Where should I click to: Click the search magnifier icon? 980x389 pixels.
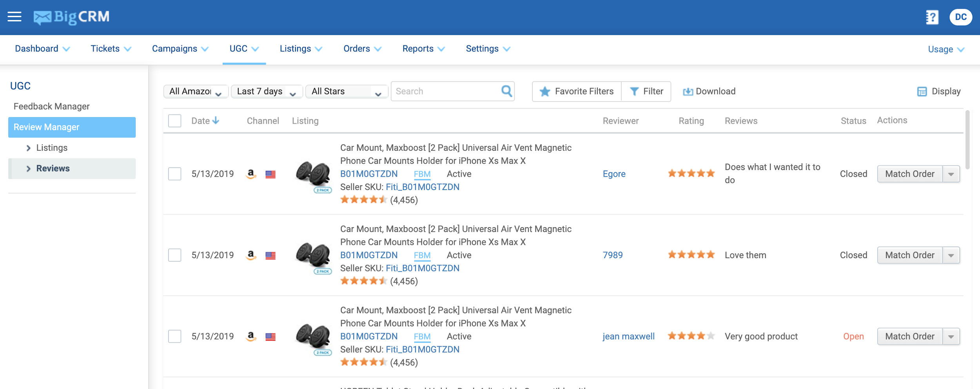pyautogui.click(x=506, y=91)
